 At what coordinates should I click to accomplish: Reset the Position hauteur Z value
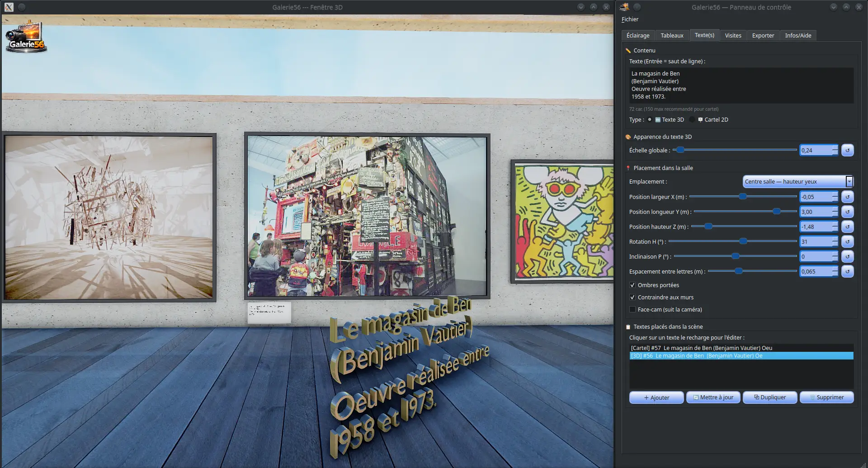coord(847,227)
